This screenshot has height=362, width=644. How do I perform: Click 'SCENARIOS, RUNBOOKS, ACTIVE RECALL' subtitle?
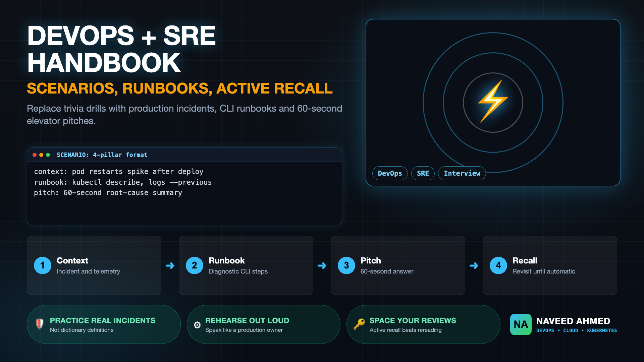(180, 88)
